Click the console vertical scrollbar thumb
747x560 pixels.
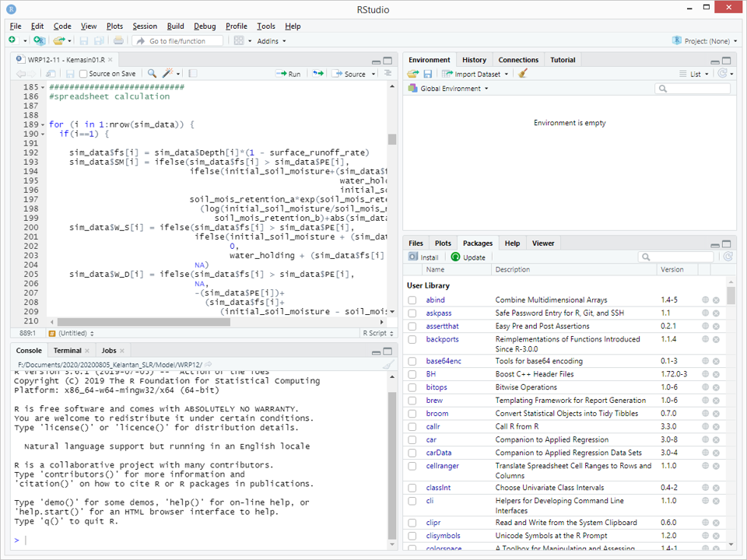click(391, 465)
